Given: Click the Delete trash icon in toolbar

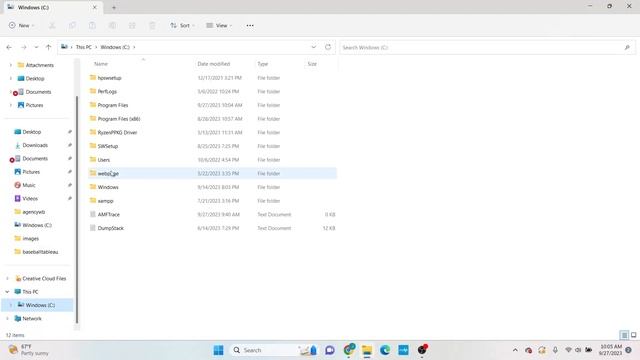Looking at the screenshot, I should (152, 25).
